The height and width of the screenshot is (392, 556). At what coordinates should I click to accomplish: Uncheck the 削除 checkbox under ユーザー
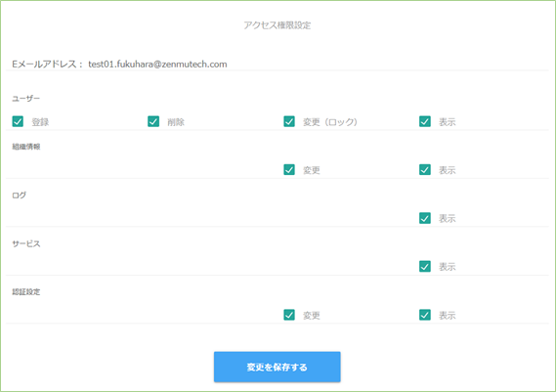point(153,121)
